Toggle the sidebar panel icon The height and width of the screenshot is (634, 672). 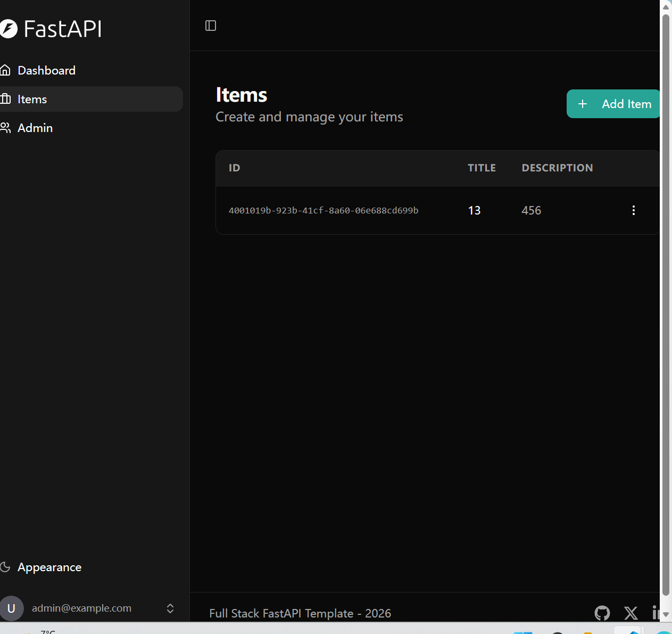[211, 26]
